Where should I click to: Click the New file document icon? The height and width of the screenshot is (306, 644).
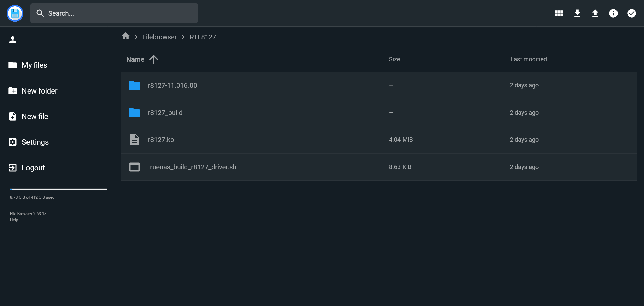13,116
